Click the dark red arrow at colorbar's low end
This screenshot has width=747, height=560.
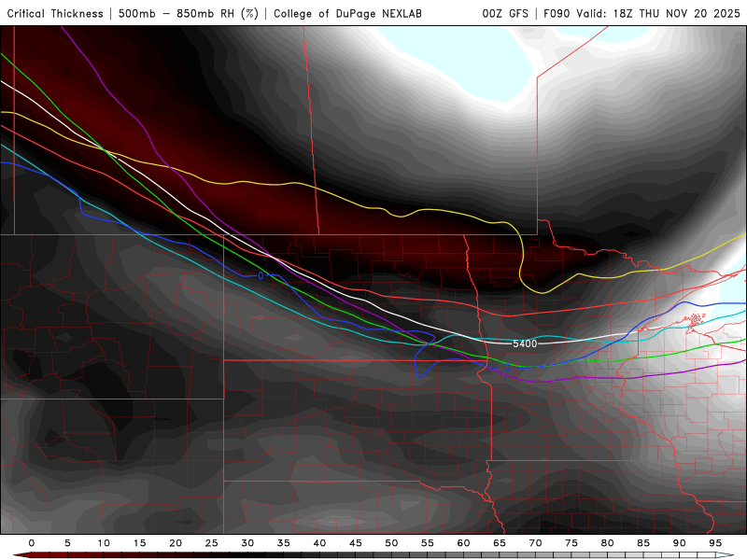pos(21,555)
